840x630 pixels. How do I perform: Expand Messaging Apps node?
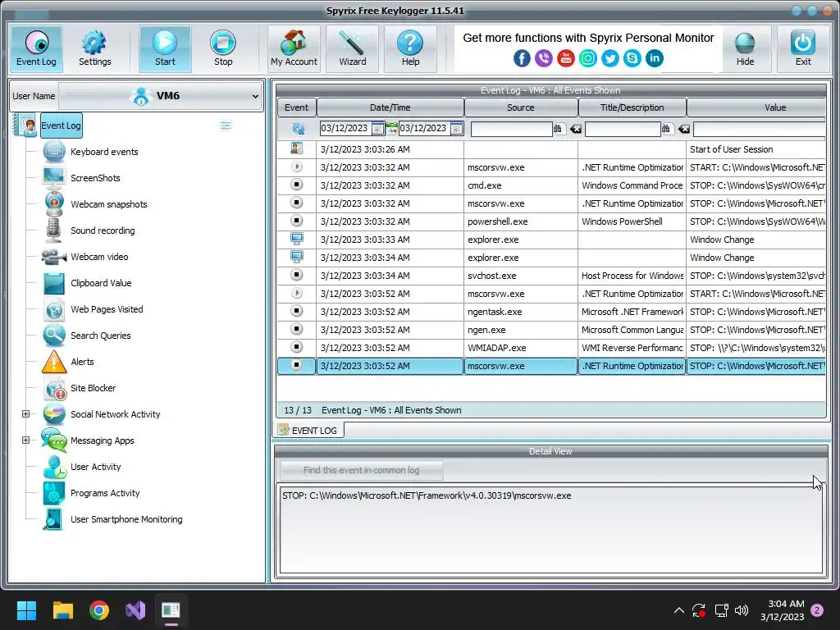(x=25, y=441)
